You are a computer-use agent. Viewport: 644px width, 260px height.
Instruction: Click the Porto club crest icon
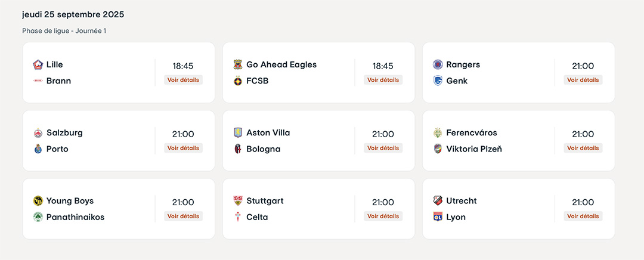(x=38, y=148)
